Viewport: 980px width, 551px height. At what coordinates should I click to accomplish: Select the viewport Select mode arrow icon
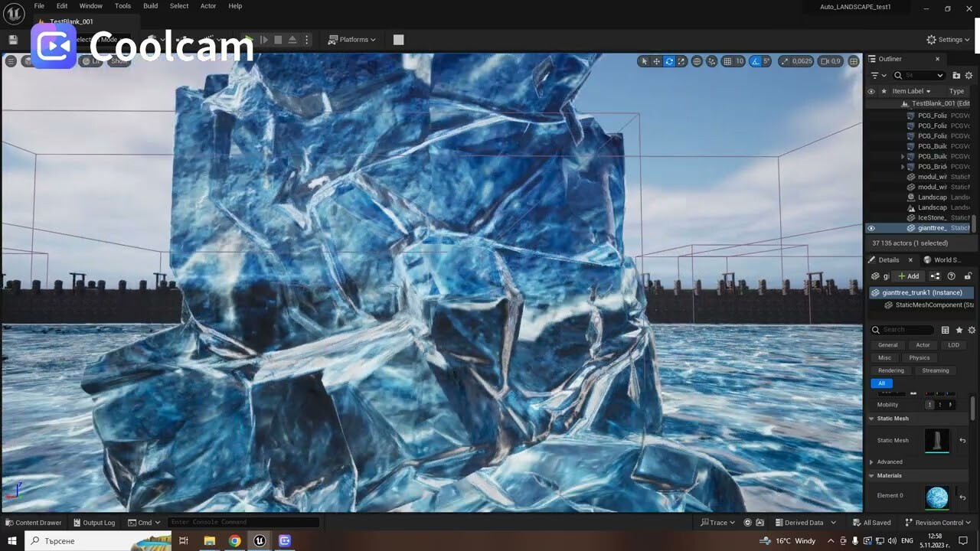[644, 61]
